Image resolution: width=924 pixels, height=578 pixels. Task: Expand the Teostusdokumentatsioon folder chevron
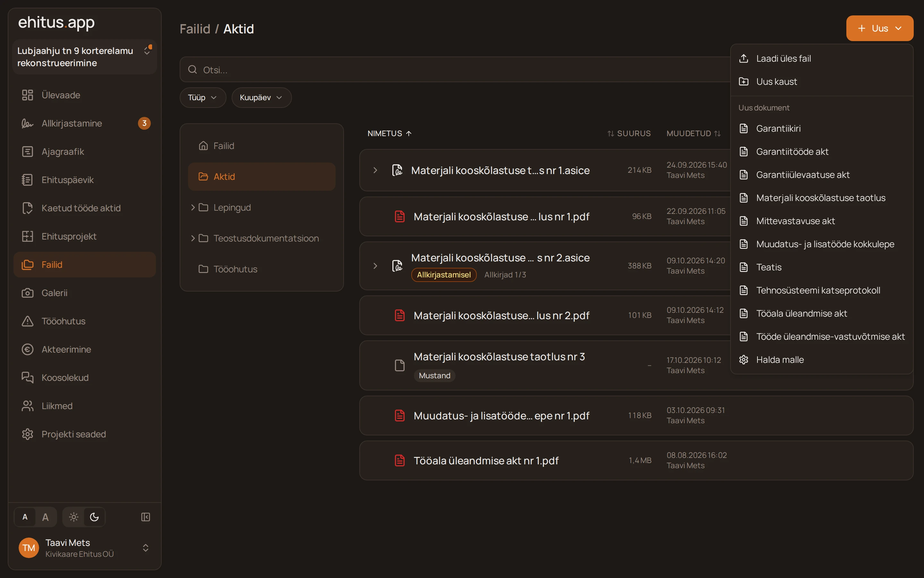click(193, 238)
